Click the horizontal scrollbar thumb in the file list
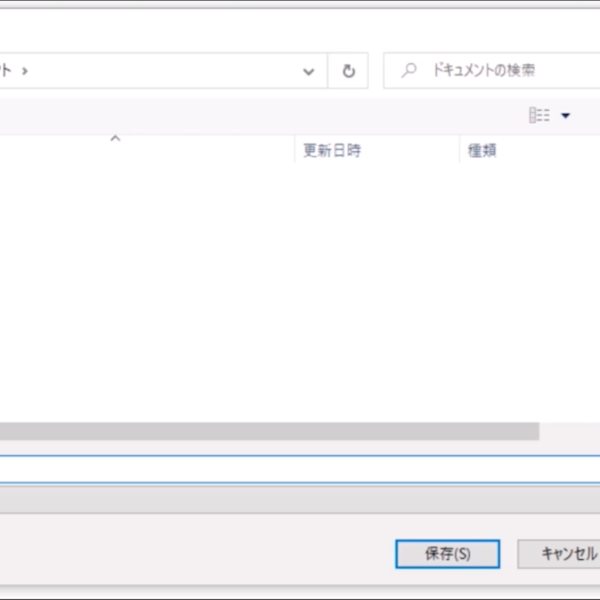Viewport: 600px width, 600px height. (270, 431)
